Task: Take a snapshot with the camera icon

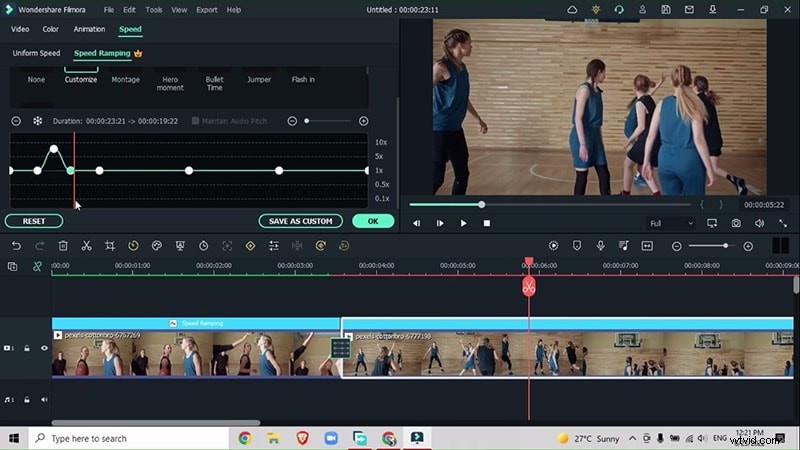Action: tap(736, 223)
